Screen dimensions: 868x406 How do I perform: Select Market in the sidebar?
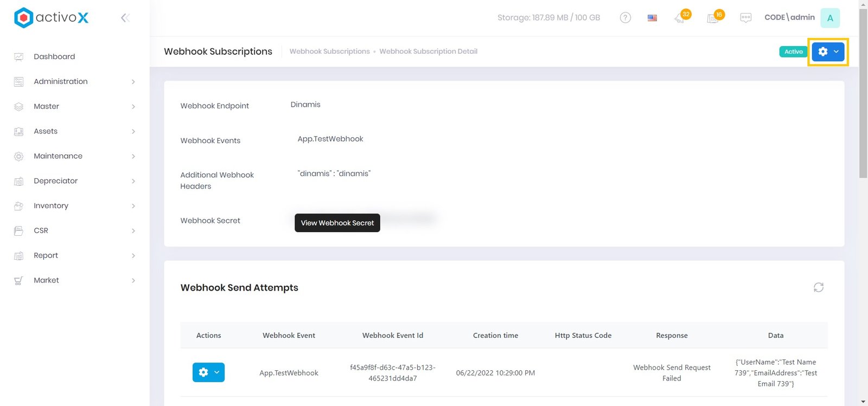47,280
